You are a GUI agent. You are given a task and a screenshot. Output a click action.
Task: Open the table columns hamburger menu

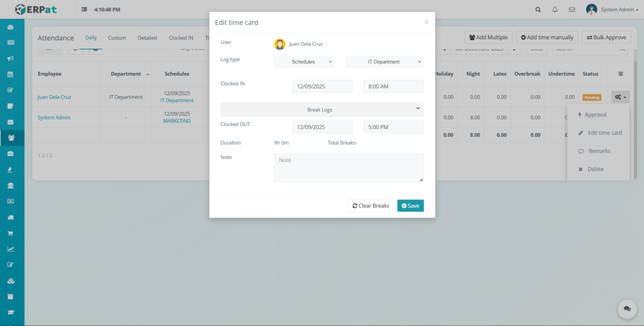621,74
